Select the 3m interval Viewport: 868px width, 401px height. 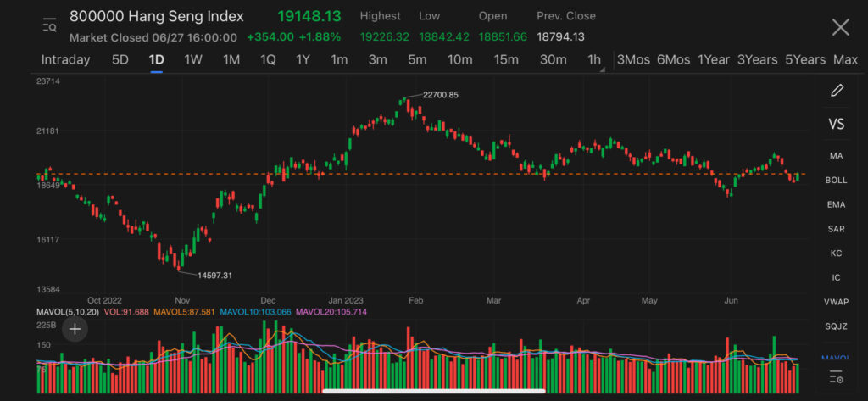[377, 60]
